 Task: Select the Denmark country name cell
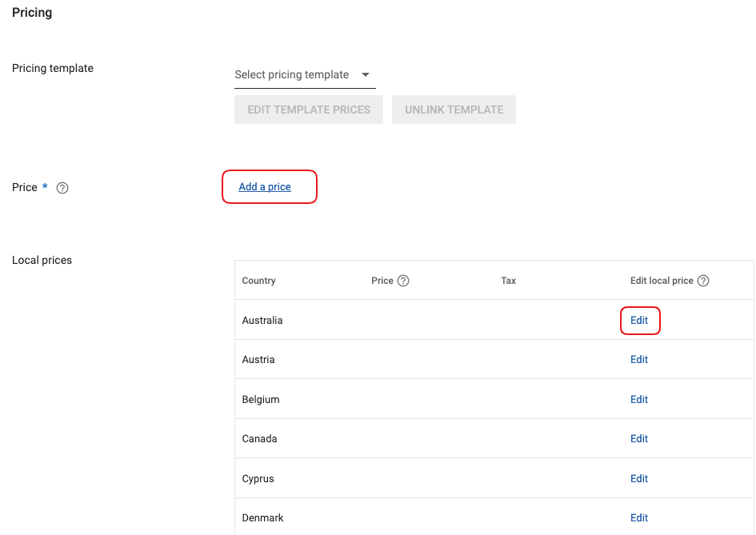coord(262,518)
